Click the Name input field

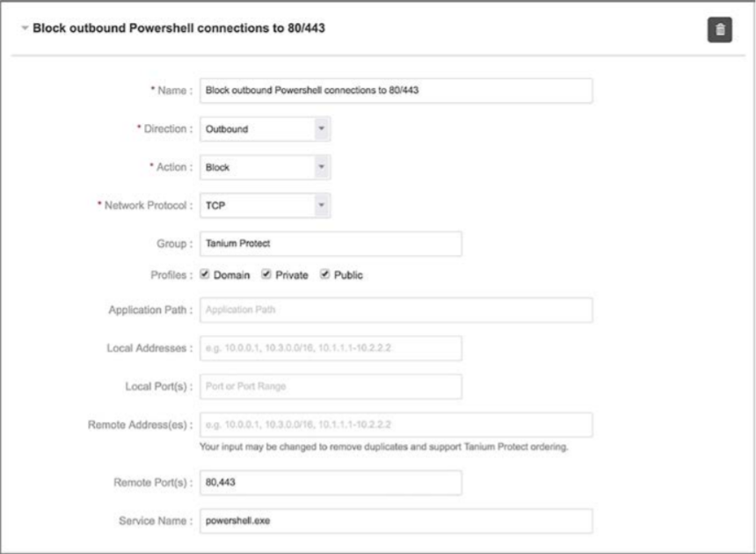(x=396, y=91)
